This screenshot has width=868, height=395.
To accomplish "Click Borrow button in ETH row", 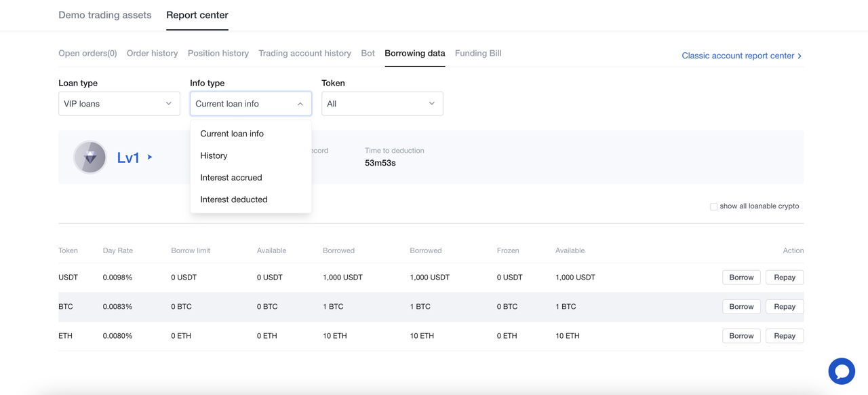I will point(741,336).
